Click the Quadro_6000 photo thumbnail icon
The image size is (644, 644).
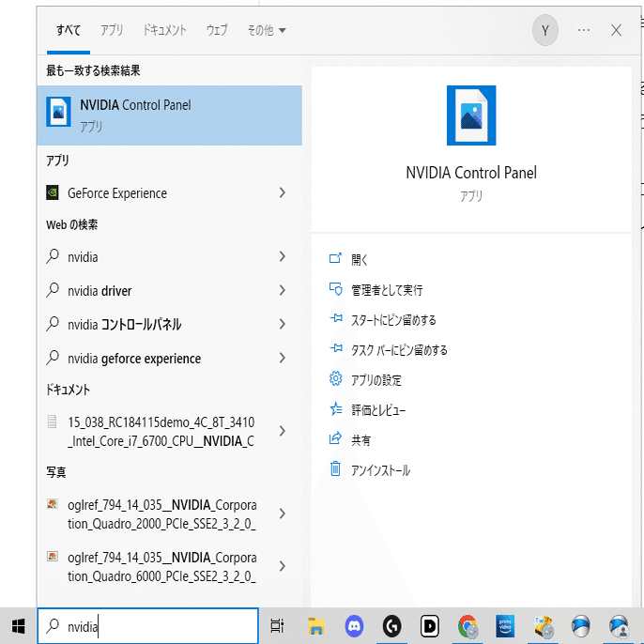tap(53, 556)
